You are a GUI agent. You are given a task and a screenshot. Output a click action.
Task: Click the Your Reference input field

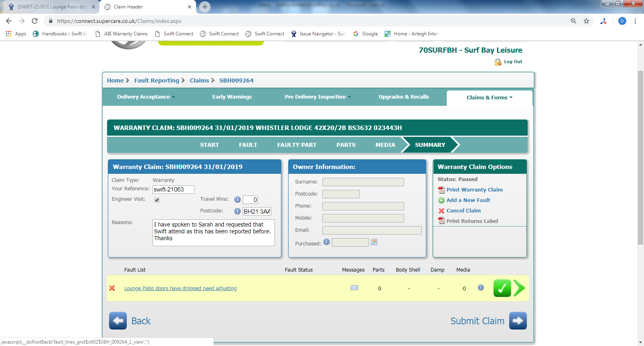tap(173, 189)
